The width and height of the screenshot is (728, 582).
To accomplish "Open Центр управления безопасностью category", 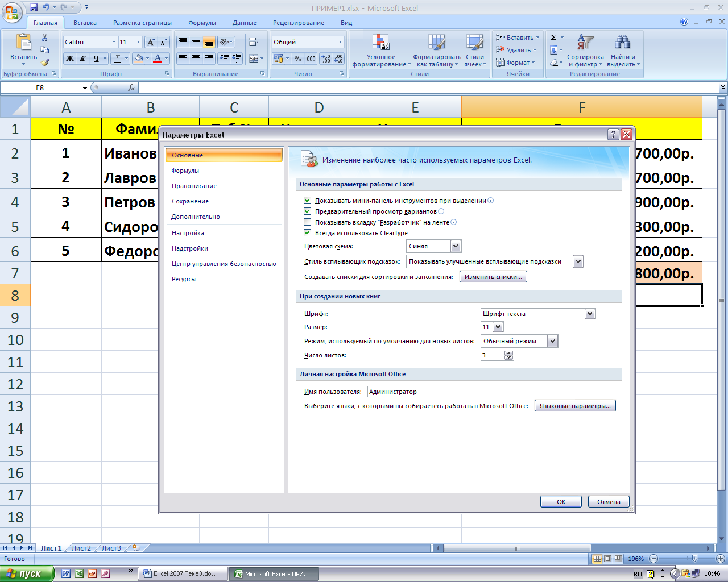I will pos(224,264).
